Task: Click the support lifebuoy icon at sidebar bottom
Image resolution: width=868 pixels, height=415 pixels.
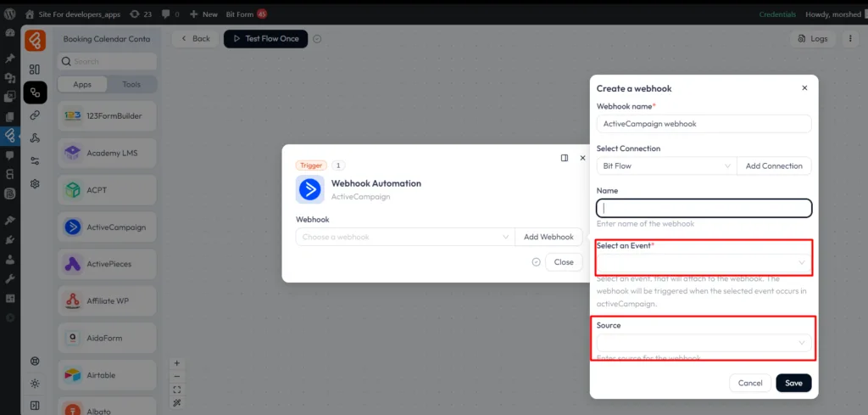Action: (x=35, y=362)
